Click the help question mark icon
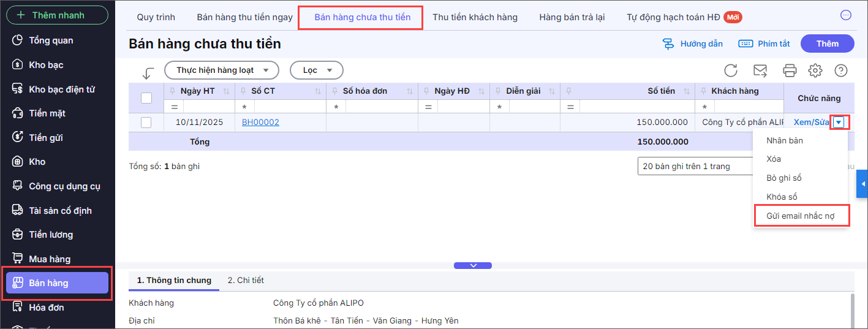The image size is (868, 329). coord(840,70)
